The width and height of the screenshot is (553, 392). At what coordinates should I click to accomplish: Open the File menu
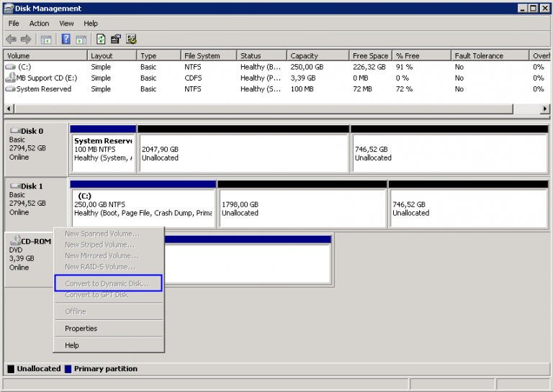point(14,24)
